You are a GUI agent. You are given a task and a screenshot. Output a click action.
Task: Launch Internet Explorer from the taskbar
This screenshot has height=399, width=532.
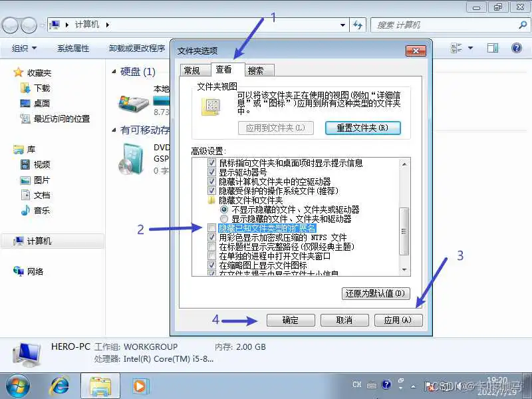coord(60,385)
